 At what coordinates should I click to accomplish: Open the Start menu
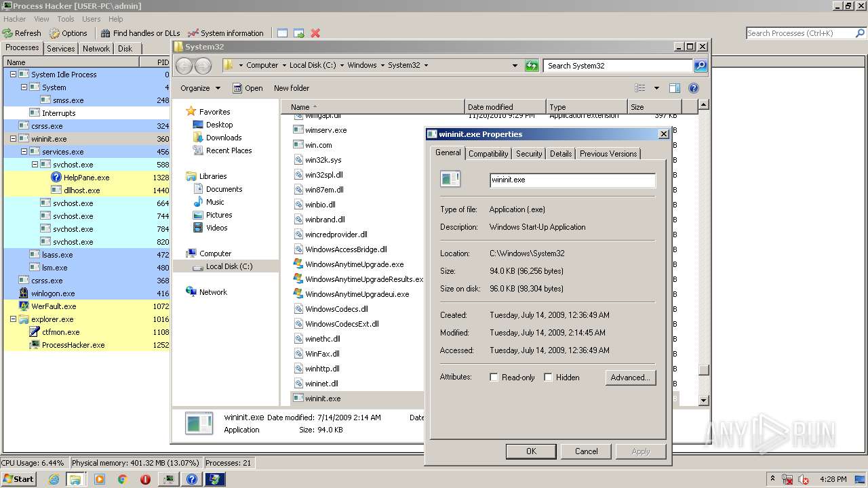pos(18,479)
